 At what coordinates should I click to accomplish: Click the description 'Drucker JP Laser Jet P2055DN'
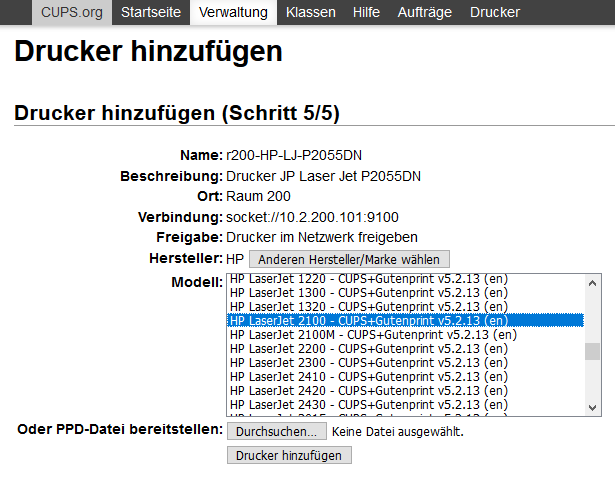click(323, 176)
